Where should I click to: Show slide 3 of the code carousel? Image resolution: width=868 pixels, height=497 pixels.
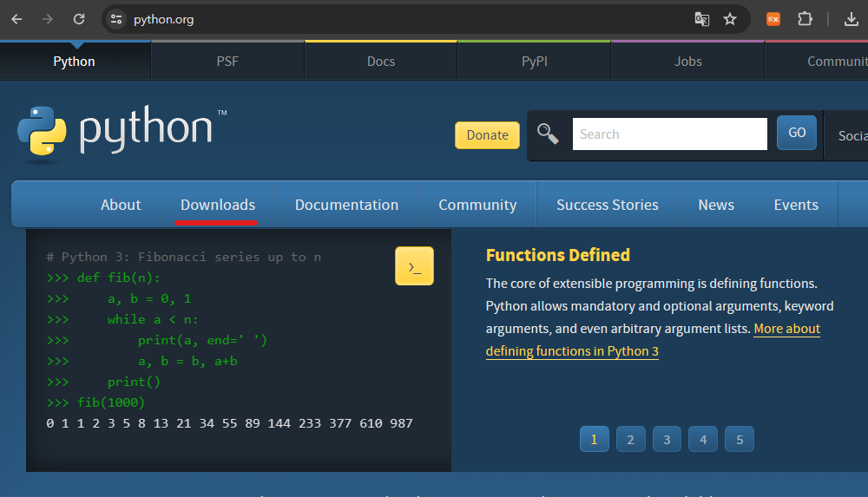point(667,440)
